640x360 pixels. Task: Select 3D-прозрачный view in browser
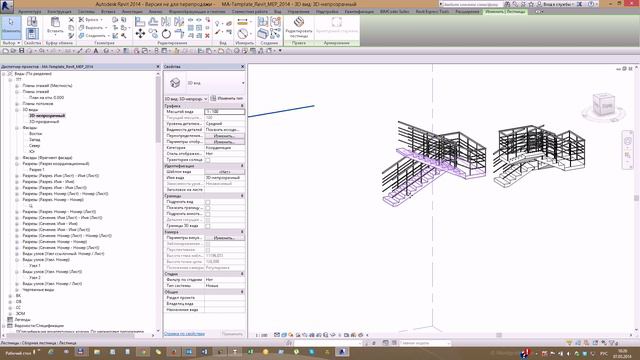pyautogui.click(x=44, y=122)
